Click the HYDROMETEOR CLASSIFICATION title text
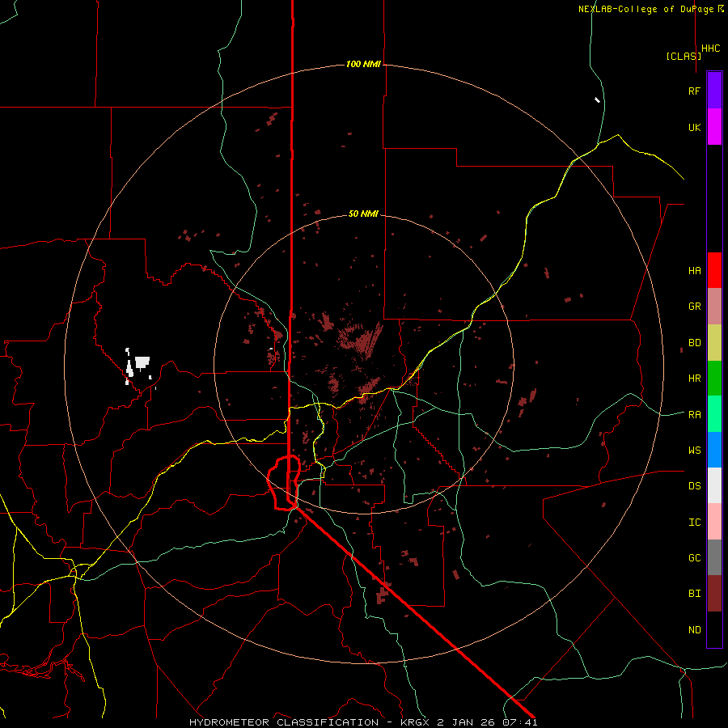This screenshot has width=728, height=728. (x=284, y=722)
